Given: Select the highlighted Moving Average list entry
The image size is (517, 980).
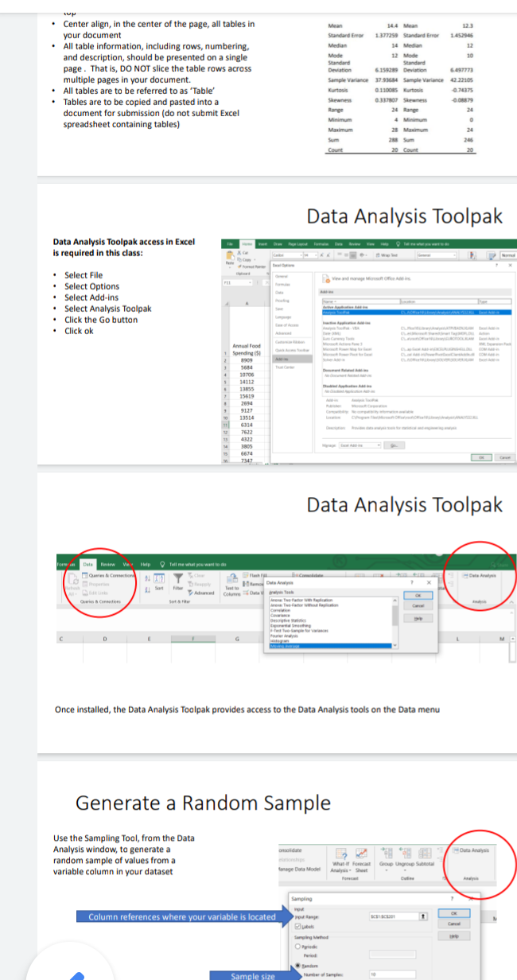Looking at the screenshot, I should coord(330,646).
